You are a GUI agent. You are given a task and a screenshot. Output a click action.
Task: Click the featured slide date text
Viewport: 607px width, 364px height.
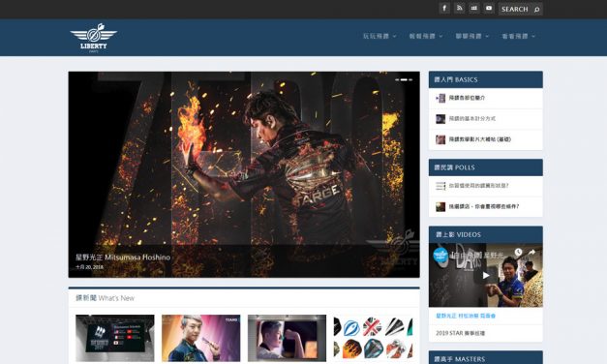tap(89, 267)
